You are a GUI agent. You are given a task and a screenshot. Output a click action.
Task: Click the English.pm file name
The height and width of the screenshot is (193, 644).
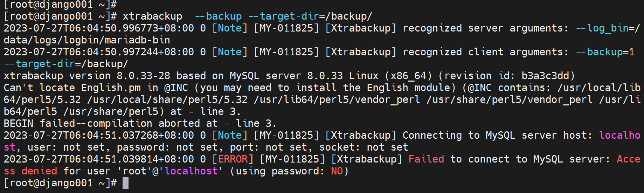click(111, 88)
